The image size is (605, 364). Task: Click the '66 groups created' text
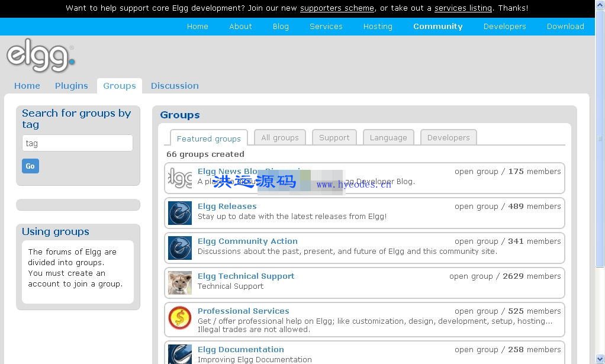tap(205, 154)
